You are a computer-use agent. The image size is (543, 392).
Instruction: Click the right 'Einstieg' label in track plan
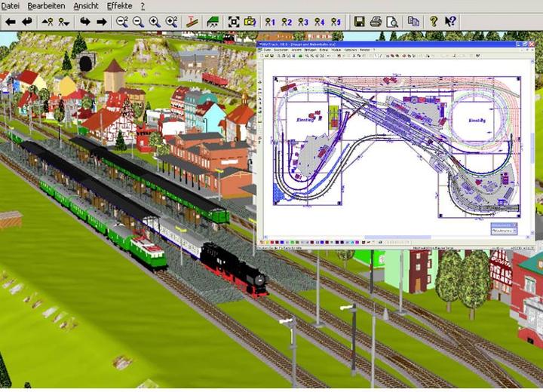click(477, 121)
